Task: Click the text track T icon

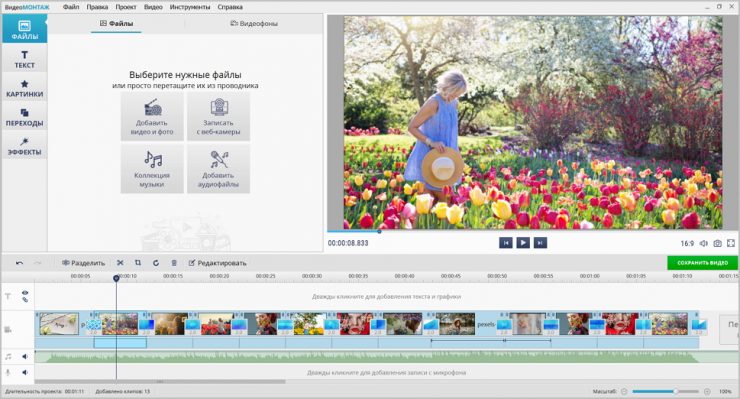Action: coord(8,297)
